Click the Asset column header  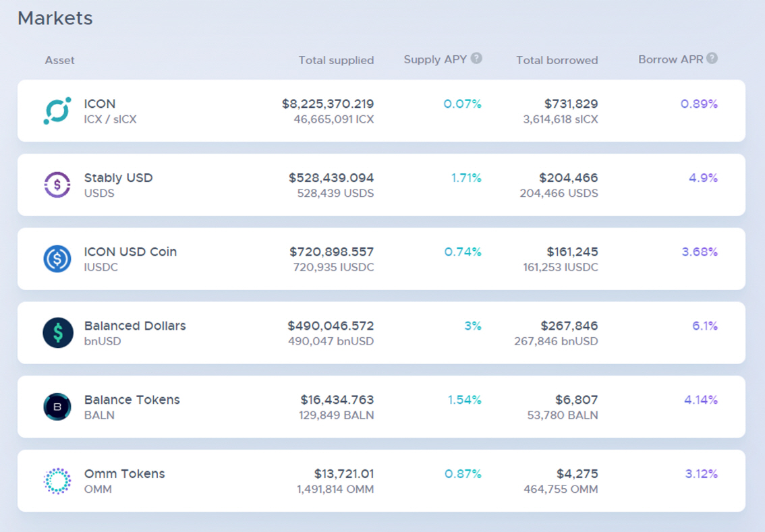coord(60,60)
